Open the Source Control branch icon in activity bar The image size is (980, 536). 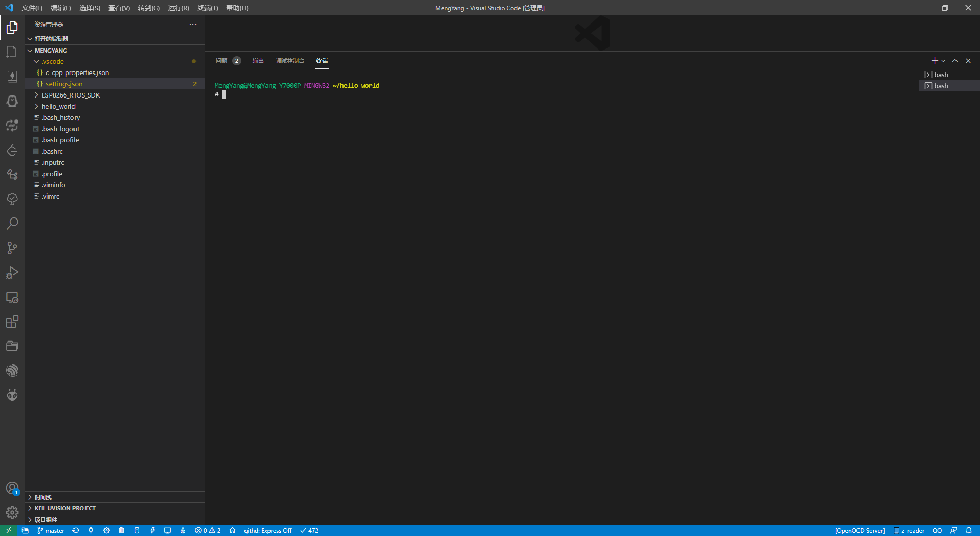coord(12,248)
